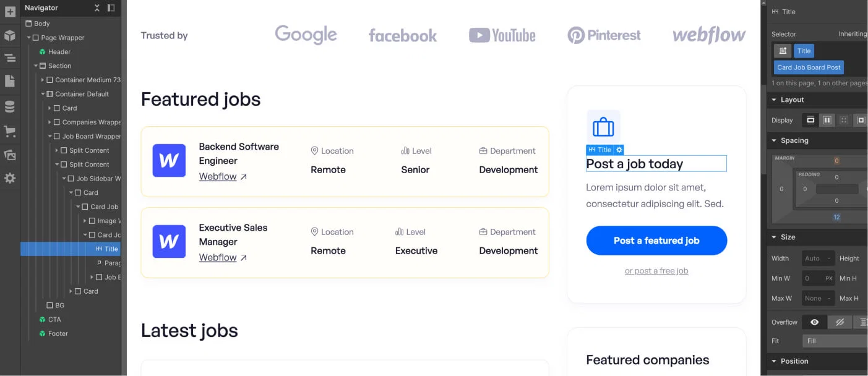This screenshot has height=376, width=868.
Task: Click the bottom padding value 12
Action: tap(836, 217)
